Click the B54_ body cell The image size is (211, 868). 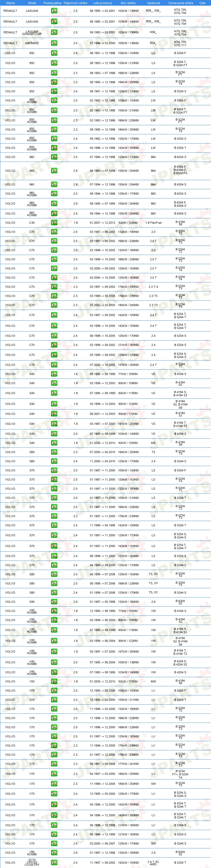153,43
